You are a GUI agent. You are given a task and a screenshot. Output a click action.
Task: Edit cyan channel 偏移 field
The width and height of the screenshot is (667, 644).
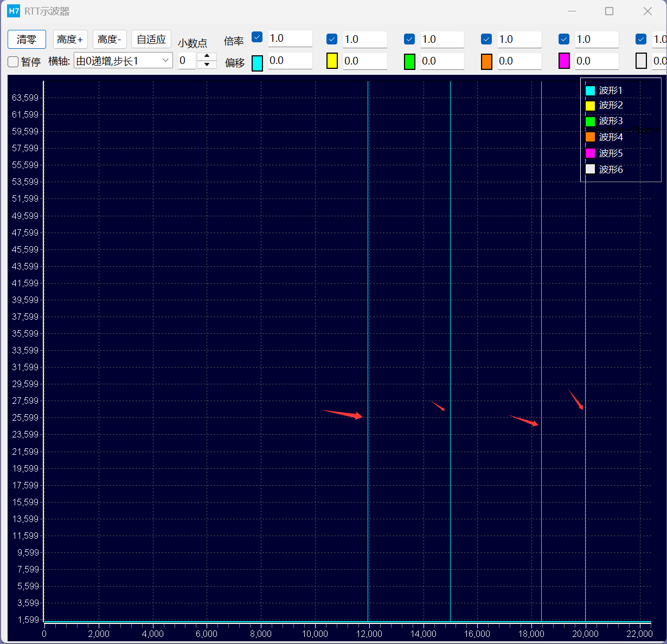point(290,61)
